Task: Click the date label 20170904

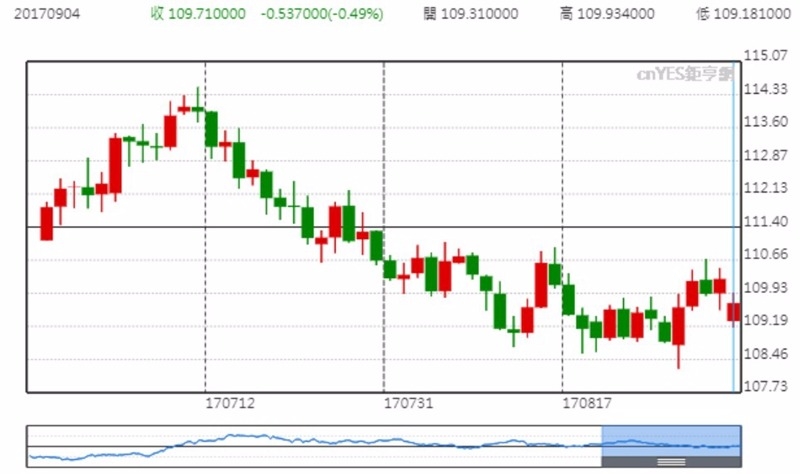Action: [46, 14]
